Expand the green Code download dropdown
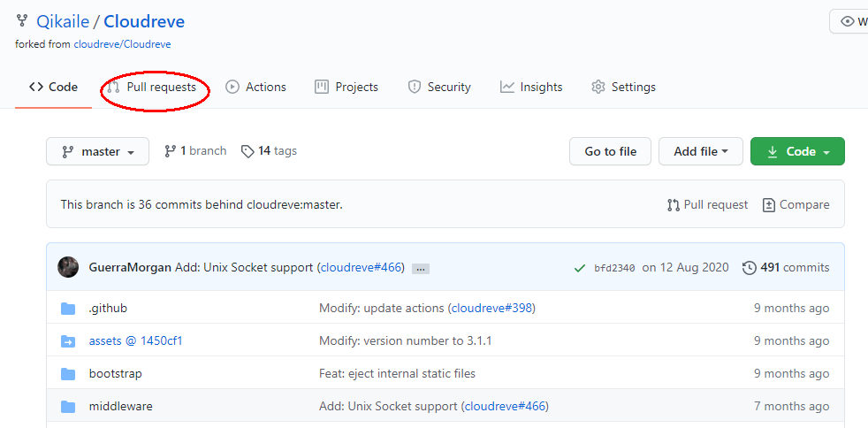This screenshot has height=428, width=868. point(796,151)
